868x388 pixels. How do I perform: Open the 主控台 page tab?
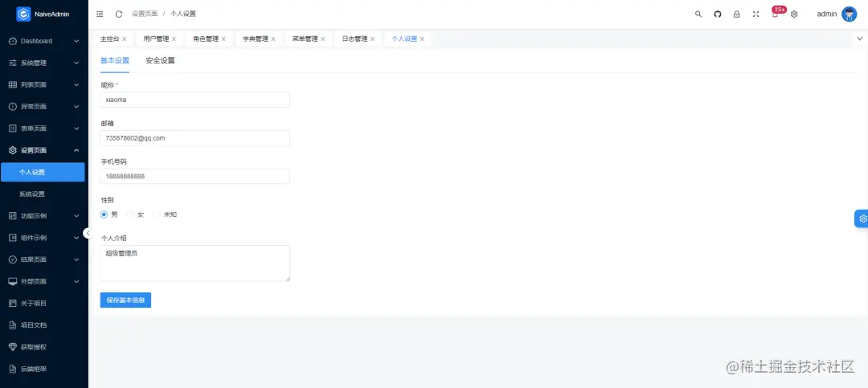(x=109, y=39)
